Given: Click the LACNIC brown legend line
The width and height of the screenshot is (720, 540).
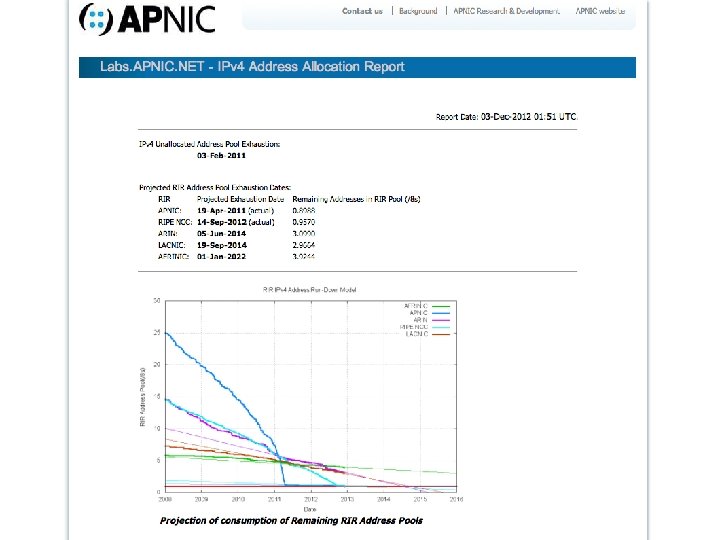Looking at the screenshot, I should point(441,334).
